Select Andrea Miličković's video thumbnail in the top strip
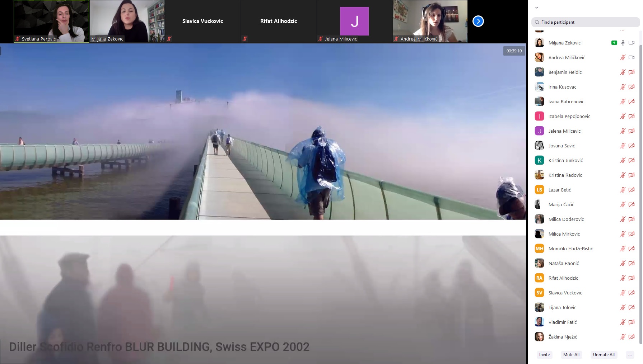Image resolution: width=643 pixels, height=364 pixels. 430,21
